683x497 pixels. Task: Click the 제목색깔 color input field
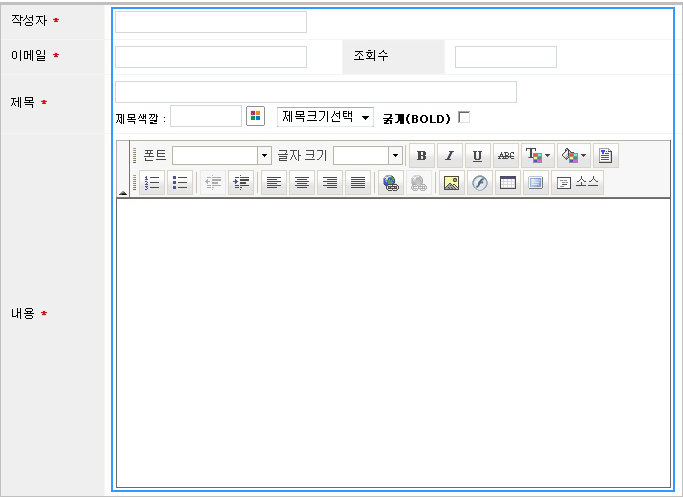tap(206, 116)
